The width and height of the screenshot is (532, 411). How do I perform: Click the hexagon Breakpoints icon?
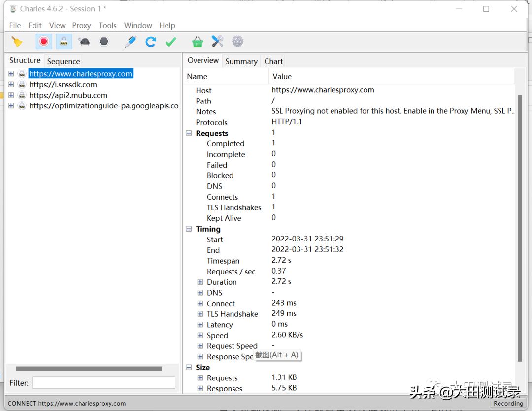(x=104, y=42)
